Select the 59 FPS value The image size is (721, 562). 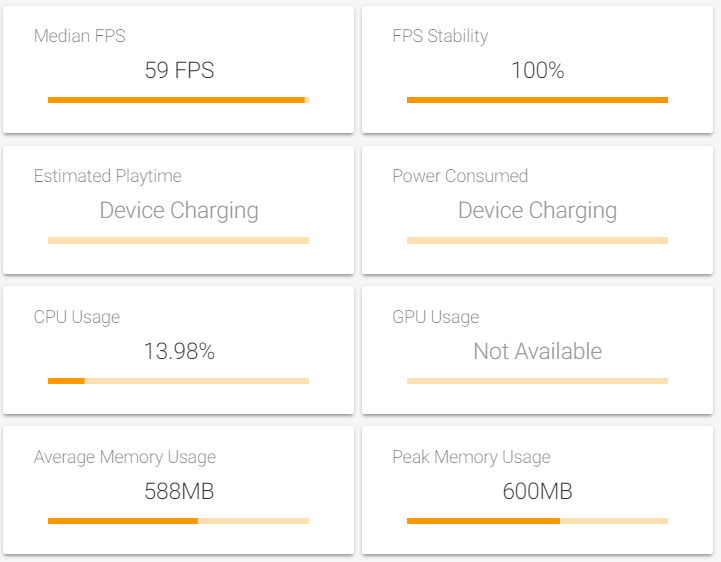[x=179, y=70]
